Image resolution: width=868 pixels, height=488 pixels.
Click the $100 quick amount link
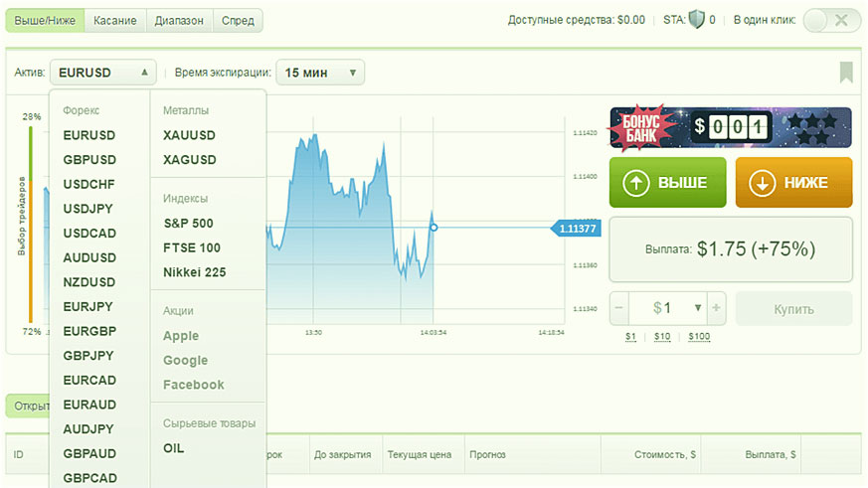(x=698, y=337)
